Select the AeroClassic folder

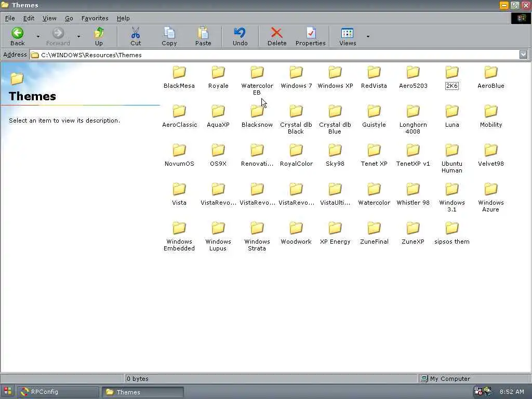pos(179,116)
